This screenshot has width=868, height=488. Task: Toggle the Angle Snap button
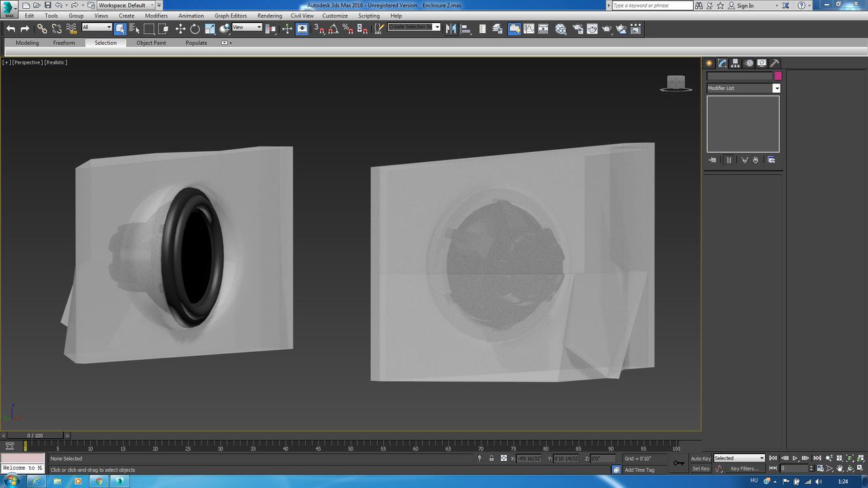[x=334, y=28]
